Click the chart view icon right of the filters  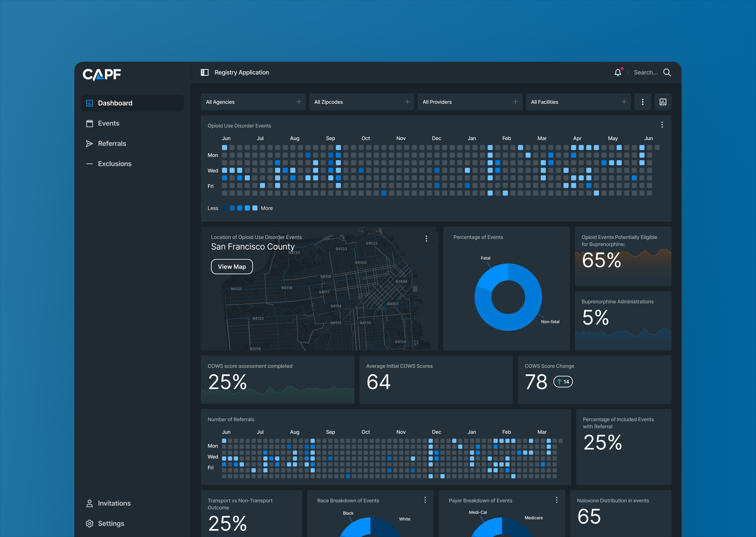663,102
